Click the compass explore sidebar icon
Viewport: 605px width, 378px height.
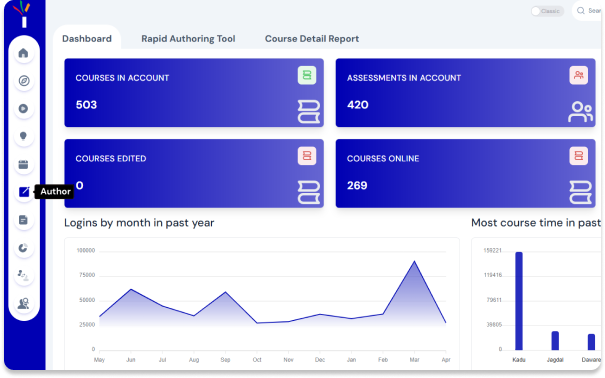pos(24,81)
